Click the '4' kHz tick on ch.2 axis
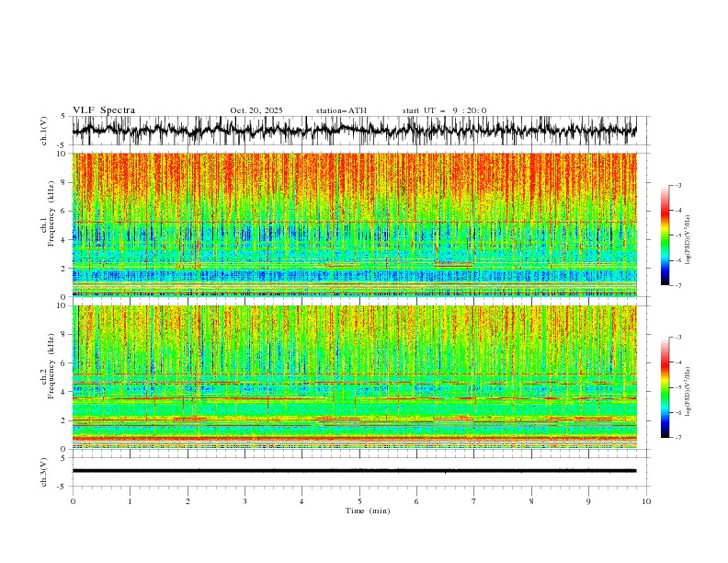728x563 pixels. click(x=64, y=392)
